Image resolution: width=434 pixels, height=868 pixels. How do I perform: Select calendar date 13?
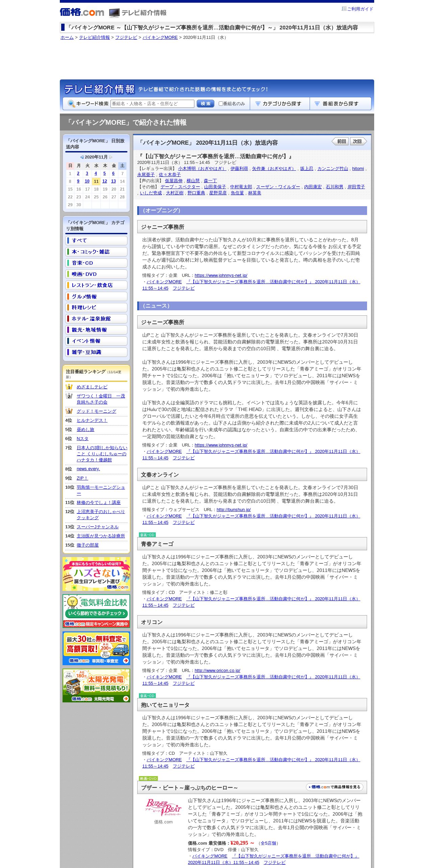click(114, 181)
